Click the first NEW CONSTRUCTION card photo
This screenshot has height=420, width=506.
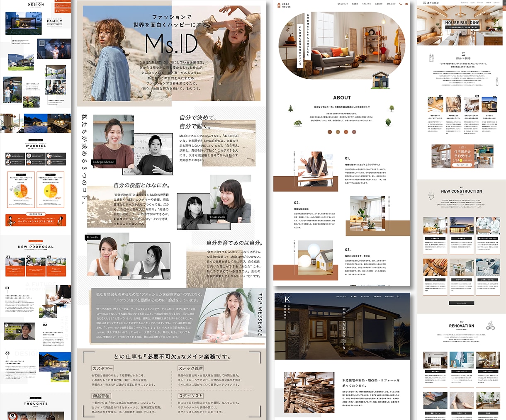[435, 226]
